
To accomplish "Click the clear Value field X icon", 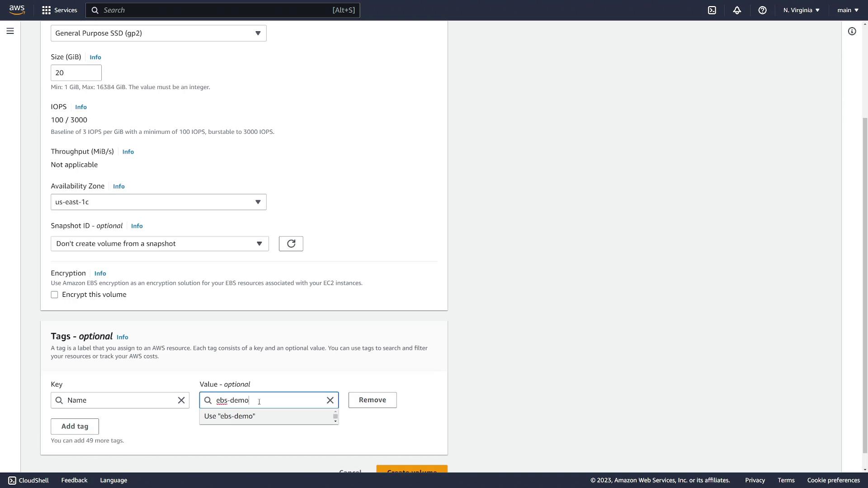I will click(330, 400).
